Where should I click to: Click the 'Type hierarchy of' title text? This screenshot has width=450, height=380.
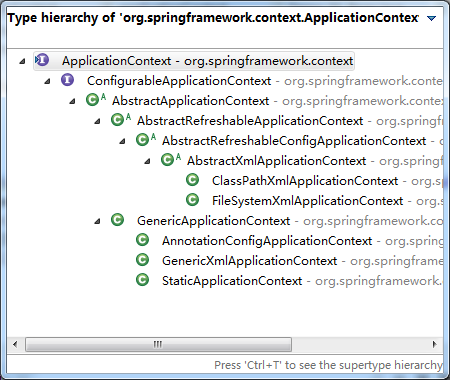coord(213,18)
